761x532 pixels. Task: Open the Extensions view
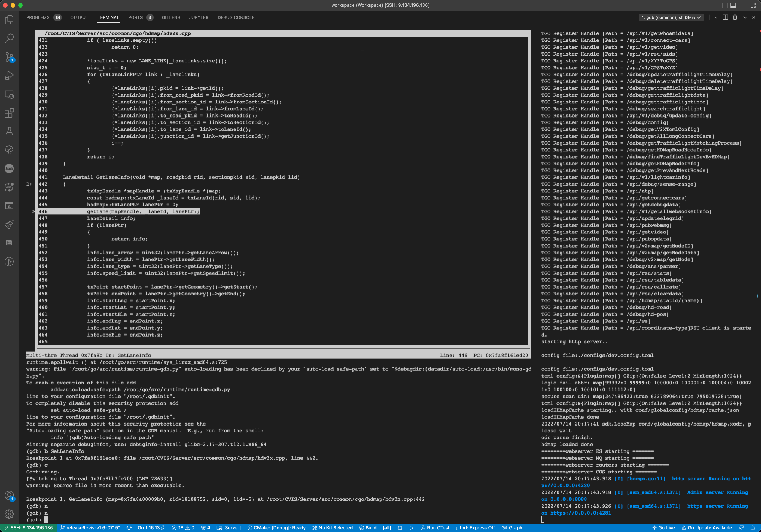point(9,113)
